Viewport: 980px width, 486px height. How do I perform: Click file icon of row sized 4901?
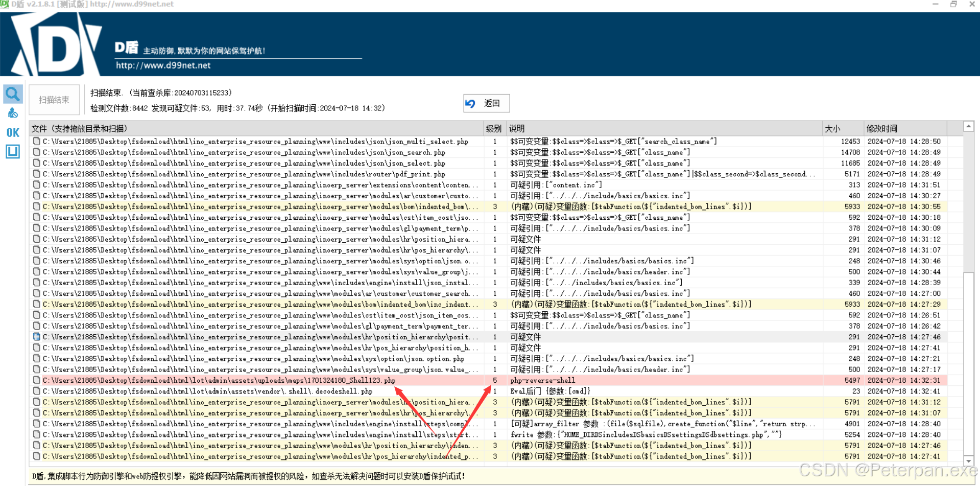[x=36, y=424]
